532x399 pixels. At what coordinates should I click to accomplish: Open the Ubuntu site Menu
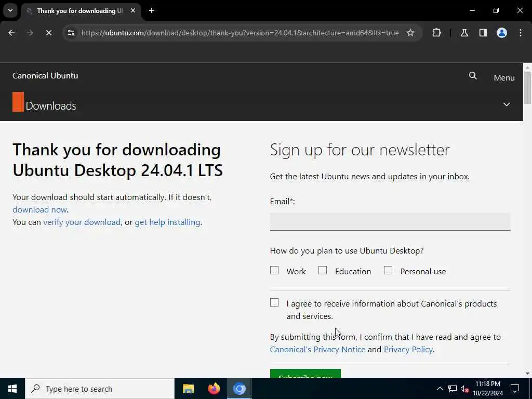click(504, 78)
